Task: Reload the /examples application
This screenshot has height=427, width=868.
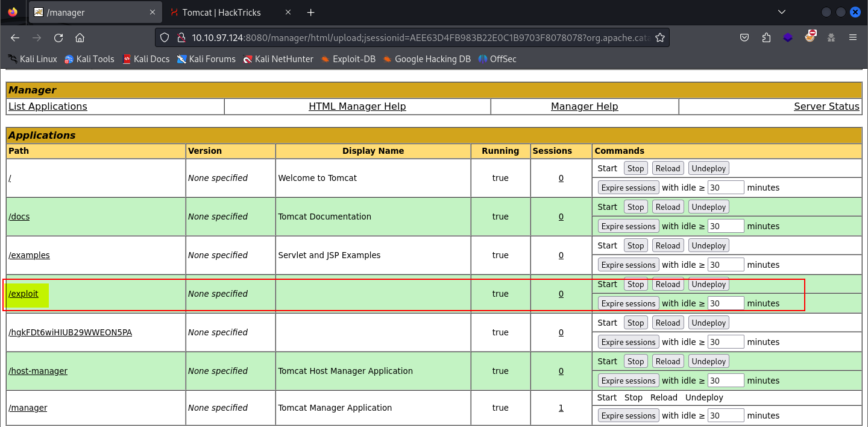Action: click(x=668, y=245)
